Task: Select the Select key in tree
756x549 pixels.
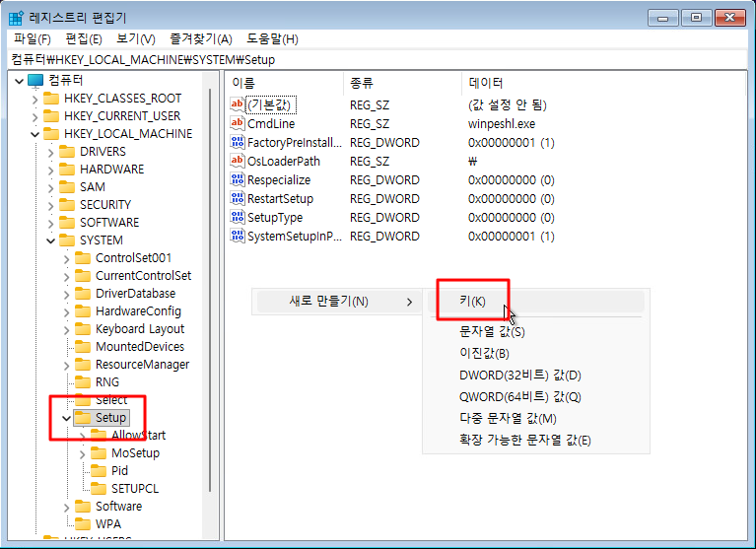Action: pyautogui.click(x=111, y=399)
